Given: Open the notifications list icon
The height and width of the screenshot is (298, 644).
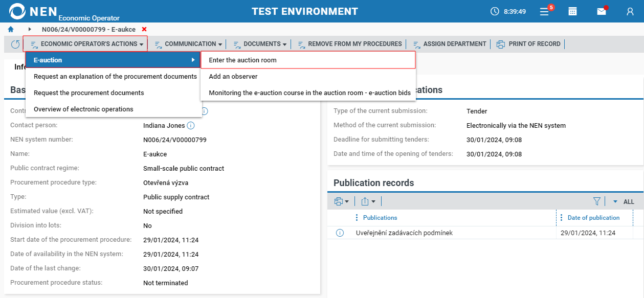Looking at the screenshot, I should 545,11.
